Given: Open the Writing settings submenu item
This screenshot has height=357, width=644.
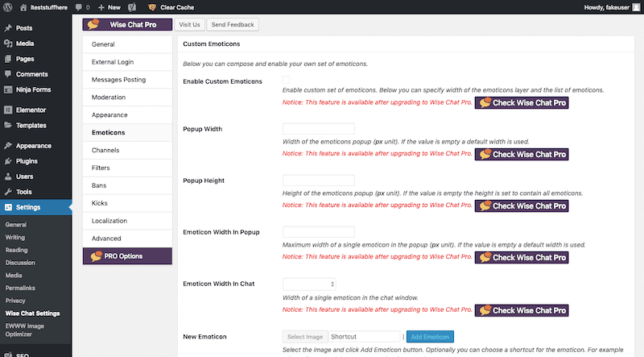Looking at the screenshot, I should 14,237.
